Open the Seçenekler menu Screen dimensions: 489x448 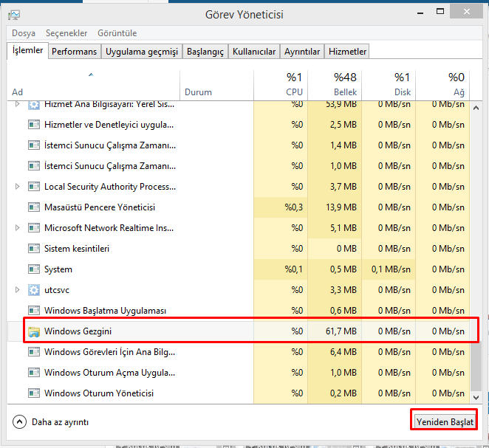[66, 33]
